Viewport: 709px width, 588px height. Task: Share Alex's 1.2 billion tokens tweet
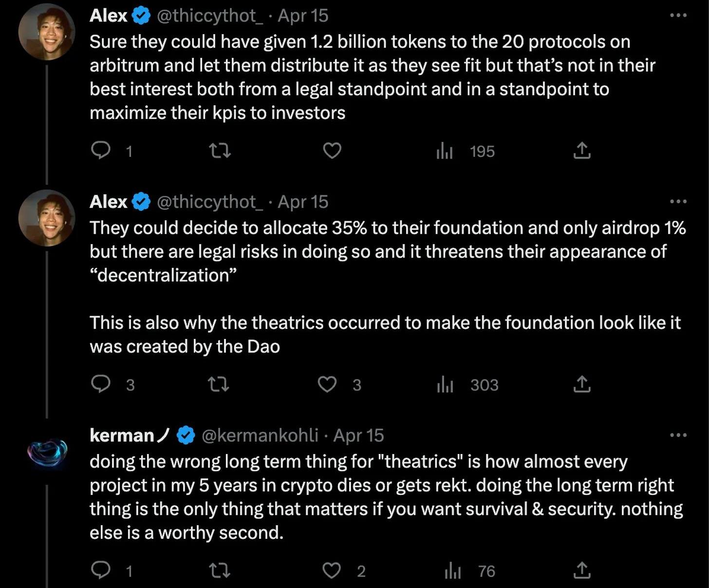[x=581, y=151]
